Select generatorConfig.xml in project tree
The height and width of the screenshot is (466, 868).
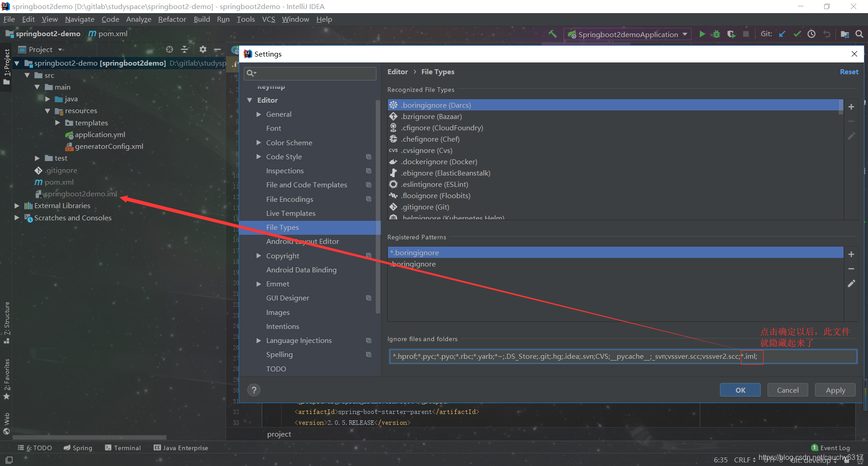tap(109, 147)
